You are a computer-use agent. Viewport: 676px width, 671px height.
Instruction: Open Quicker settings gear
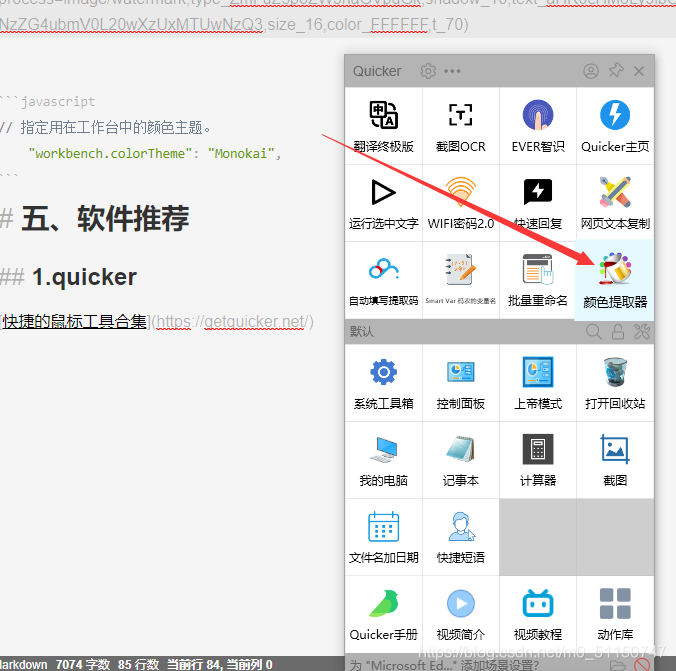pos(428,71)
